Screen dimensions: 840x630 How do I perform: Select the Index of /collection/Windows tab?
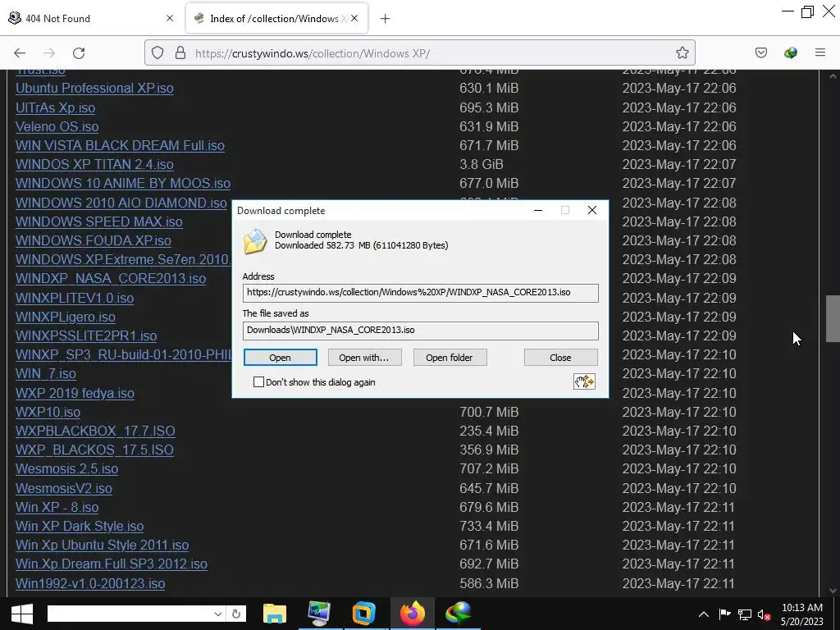tap(276, 18)
